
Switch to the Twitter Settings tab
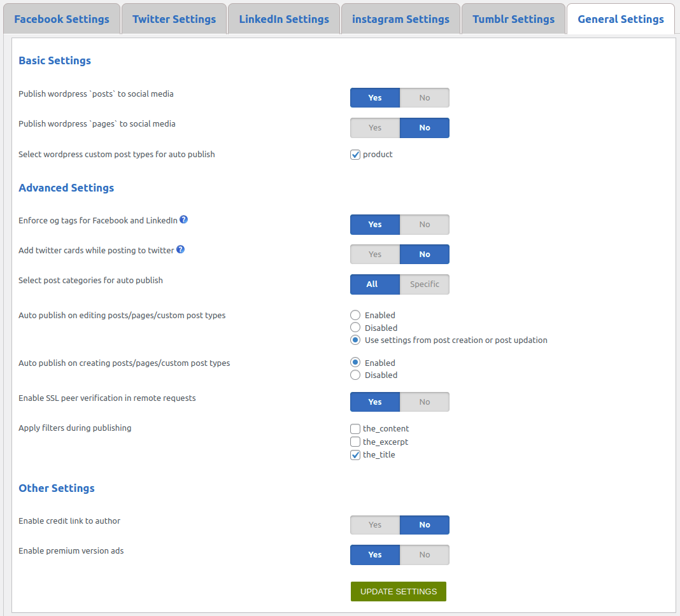pyautogui.click(x=174, y=19)
